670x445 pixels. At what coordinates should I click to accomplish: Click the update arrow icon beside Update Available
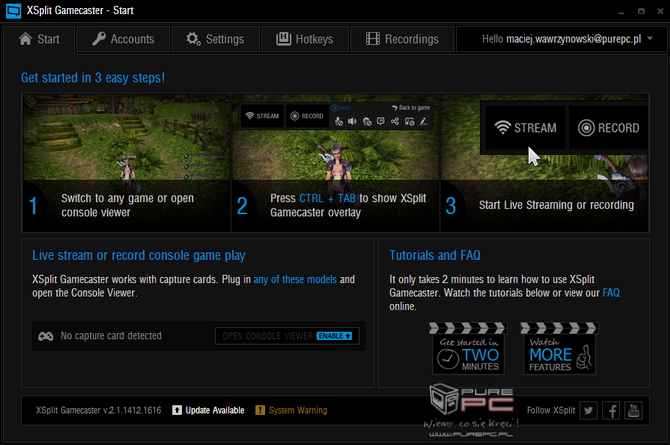pyautogui.click(x=177, y=410)
